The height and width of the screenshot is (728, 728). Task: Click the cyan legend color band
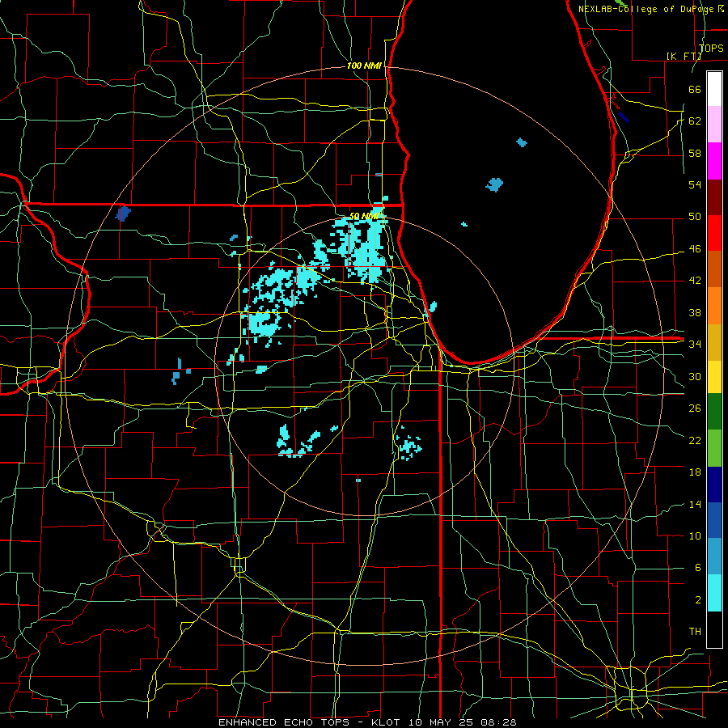pos(714,593)
